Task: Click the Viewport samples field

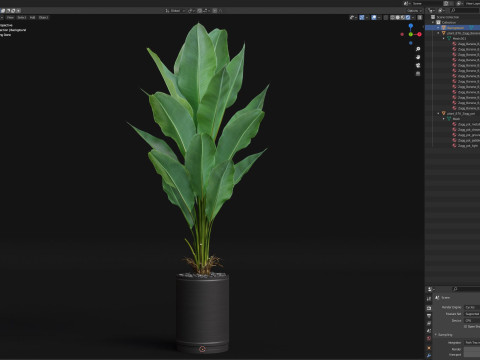Action: click(472, 355)
